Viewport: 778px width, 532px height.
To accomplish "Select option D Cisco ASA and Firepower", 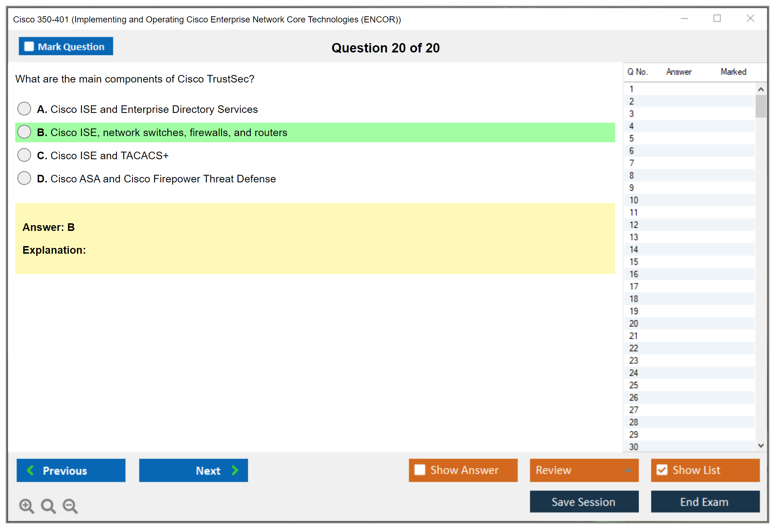I will point(24,178).
